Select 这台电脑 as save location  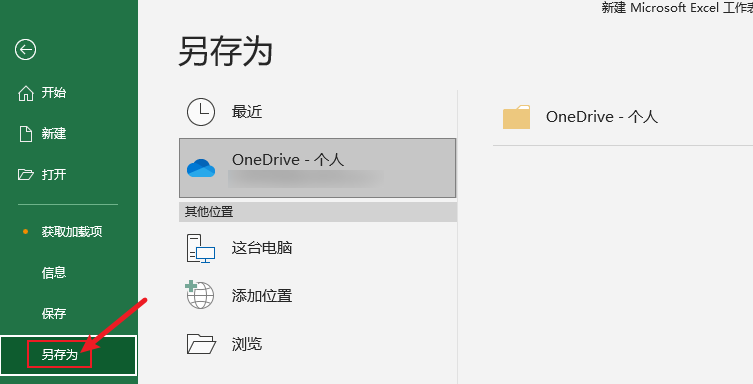click(262, 248)
